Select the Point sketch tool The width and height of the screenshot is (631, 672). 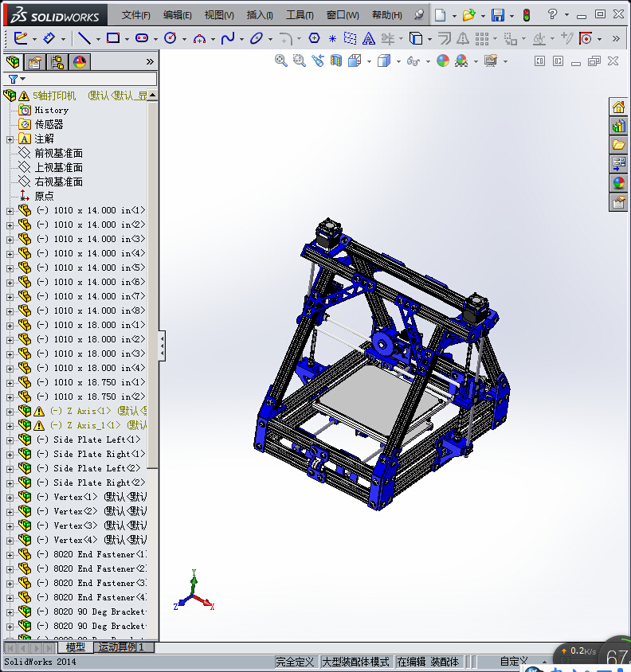tap(332, 39)
